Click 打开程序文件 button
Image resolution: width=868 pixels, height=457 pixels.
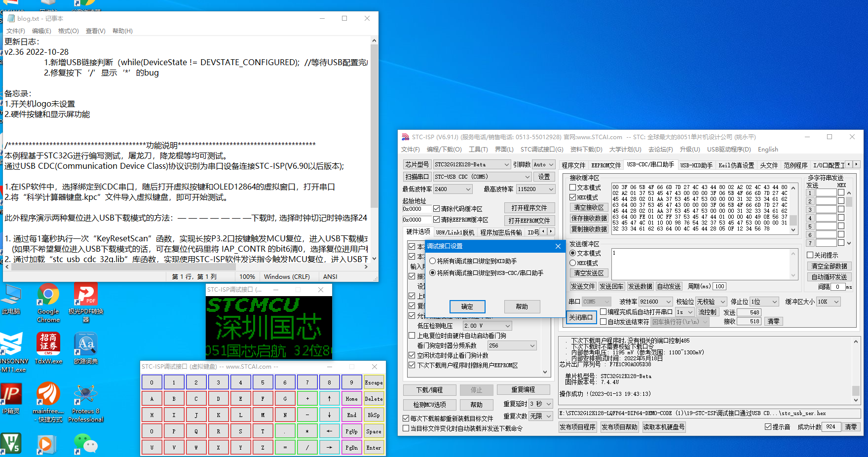(529, 208)
